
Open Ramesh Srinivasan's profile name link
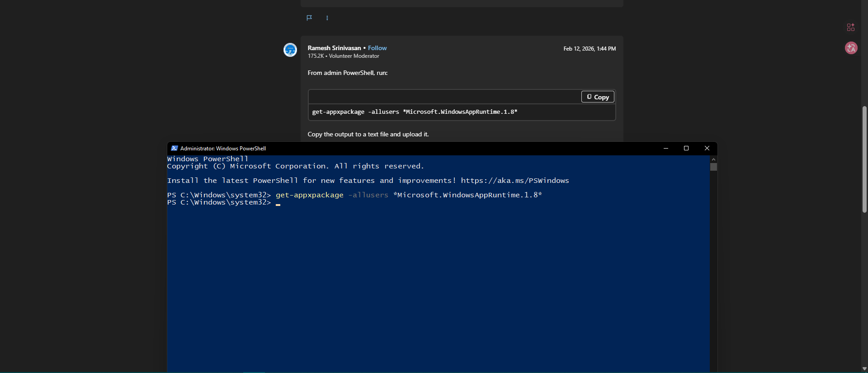click(x=335, y=48)
